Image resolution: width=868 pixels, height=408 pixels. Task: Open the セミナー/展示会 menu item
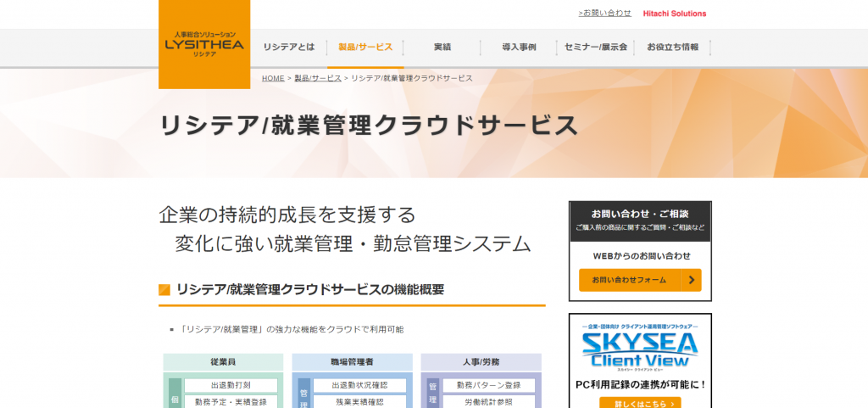tap(596, 48)
